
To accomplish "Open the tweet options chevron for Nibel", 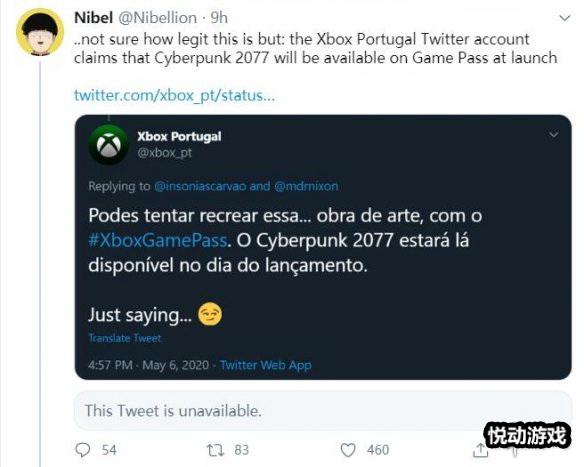I will click(565, 18).
